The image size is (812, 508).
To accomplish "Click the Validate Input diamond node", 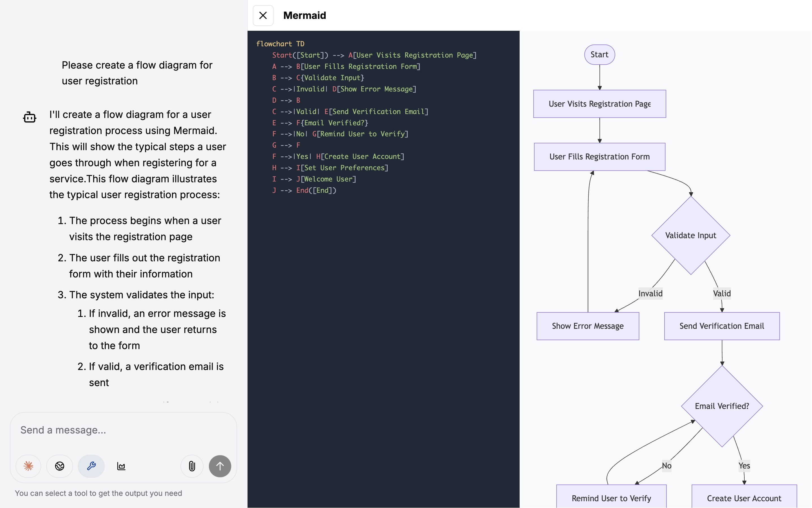I will coord(691,235).
